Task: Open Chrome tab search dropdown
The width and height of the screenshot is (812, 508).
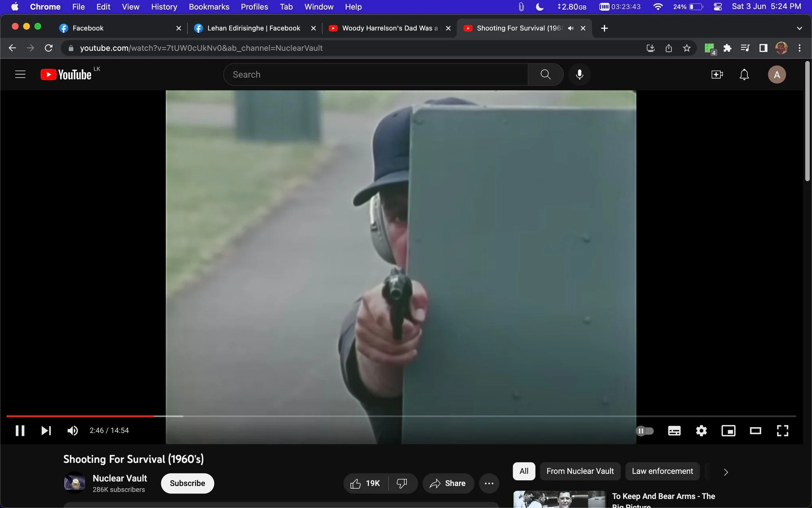Action: pyautogui.click(x=799, y=28)
